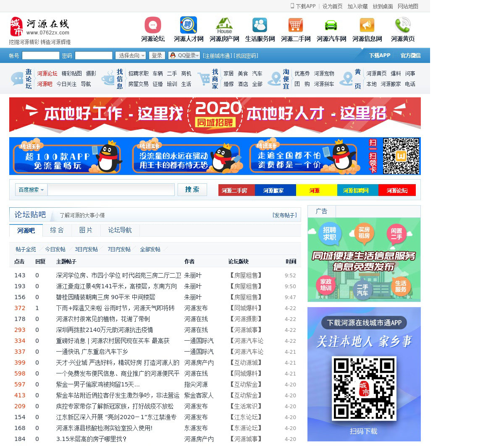
Task: Select the 全部发帖 filter
Action: tap(150, 249)
